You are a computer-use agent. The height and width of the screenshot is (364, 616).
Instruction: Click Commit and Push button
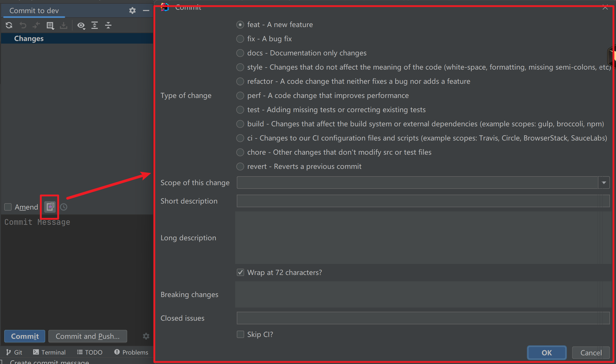(x=88, y=336)
